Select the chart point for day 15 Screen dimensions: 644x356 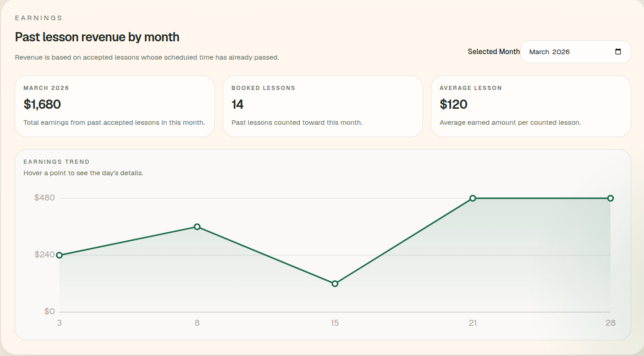coord(335,284)
